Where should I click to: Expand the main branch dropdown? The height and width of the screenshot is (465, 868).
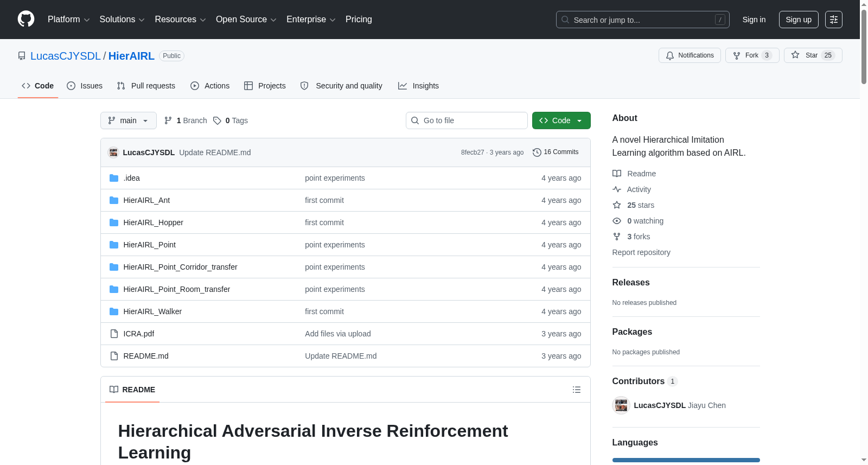point(129,120)
